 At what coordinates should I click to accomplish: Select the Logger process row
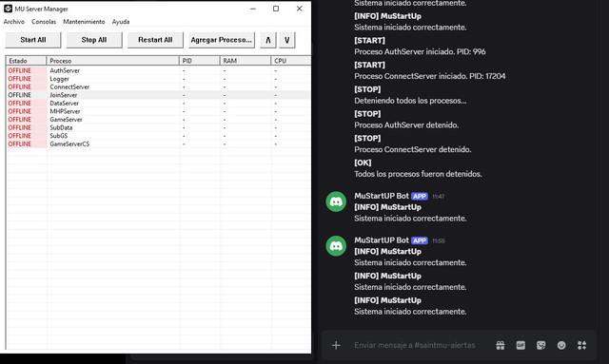point(159,79)
